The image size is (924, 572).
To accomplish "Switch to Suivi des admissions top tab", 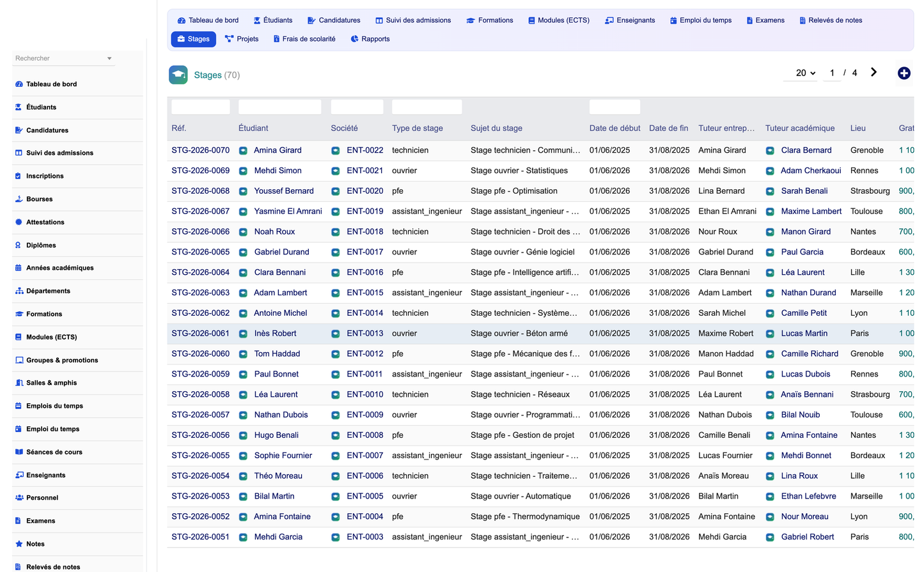I will 413,20.
